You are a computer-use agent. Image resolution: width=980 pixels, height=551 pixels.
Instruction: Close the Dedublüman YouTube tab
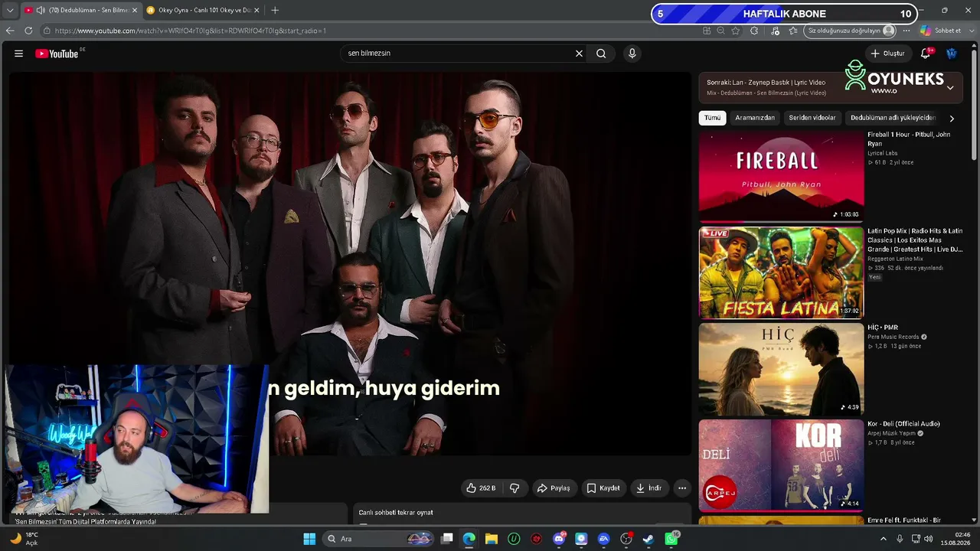pos(135,11)
